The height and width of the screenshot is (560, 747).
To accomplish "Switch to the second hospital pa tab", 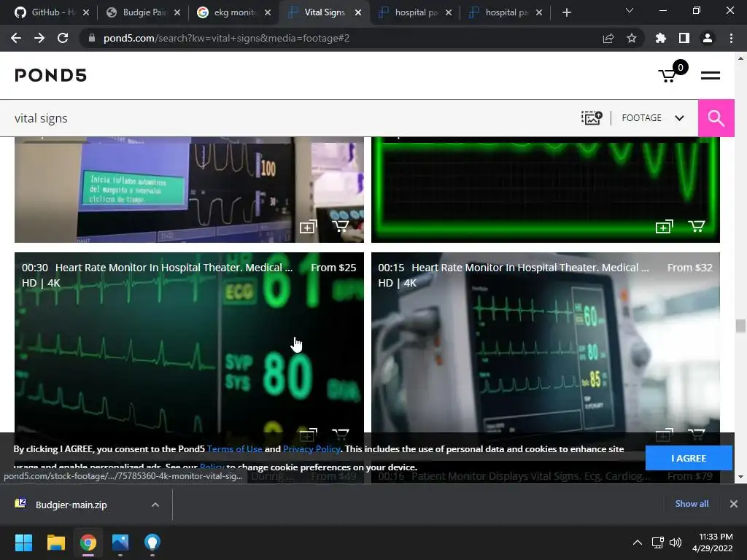I will click(500, 12).
